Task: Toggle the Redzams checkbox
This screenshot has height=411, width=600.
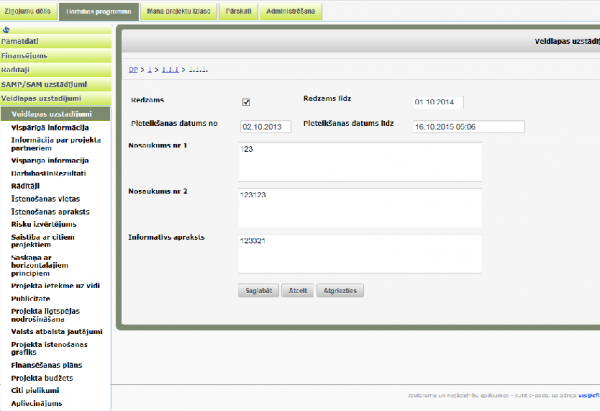Action: [246, 102]
